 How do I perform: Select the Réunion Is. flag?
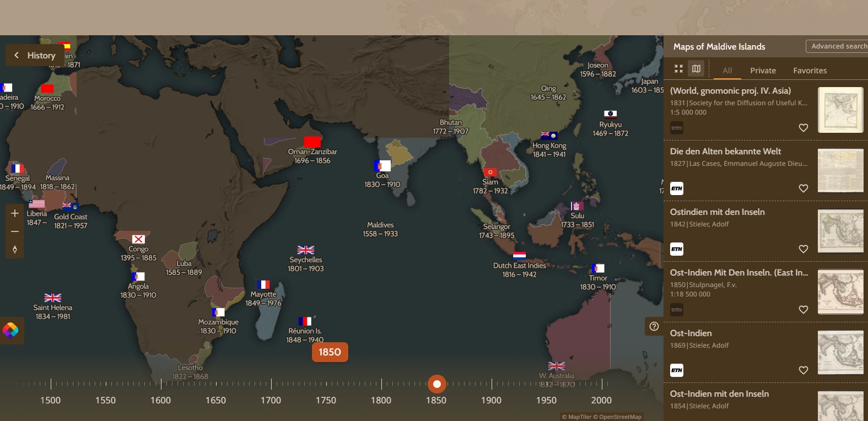(x=305, y=321)
